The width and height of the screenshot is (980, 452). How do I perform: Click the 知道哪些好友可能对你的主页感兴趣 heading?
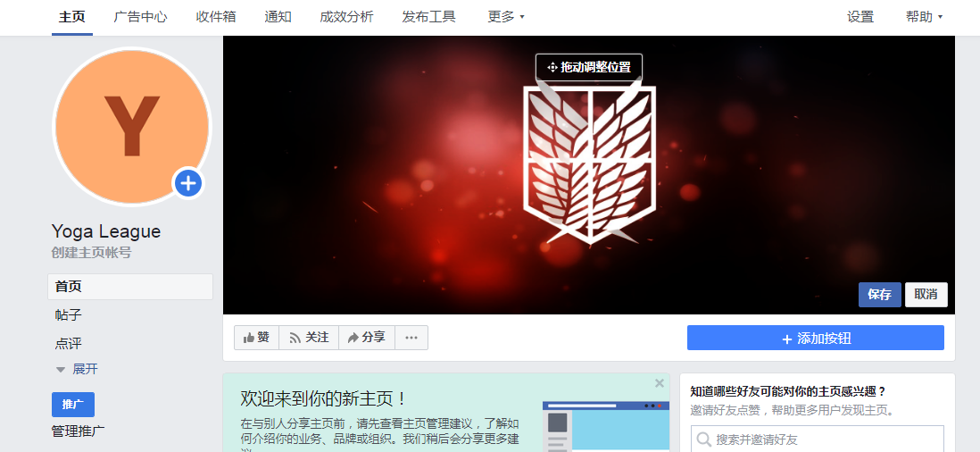(788, 392)
